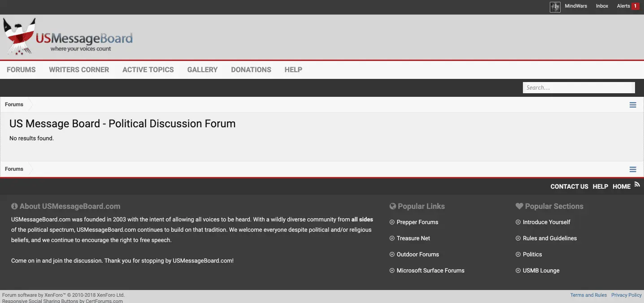Open the Inbox link
The image size is (644, 303).
(602, 6)
